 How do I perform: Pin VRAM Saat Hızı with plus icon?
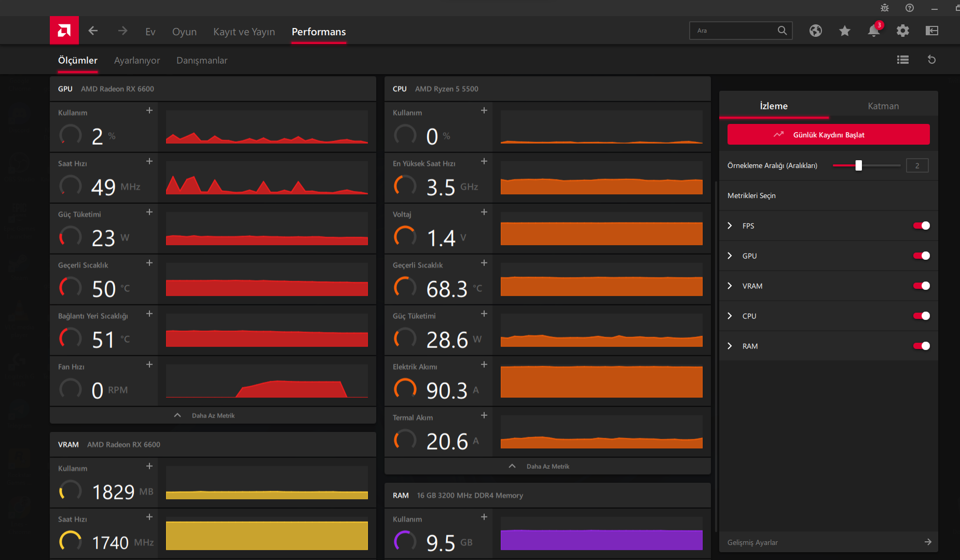(149, 517)
